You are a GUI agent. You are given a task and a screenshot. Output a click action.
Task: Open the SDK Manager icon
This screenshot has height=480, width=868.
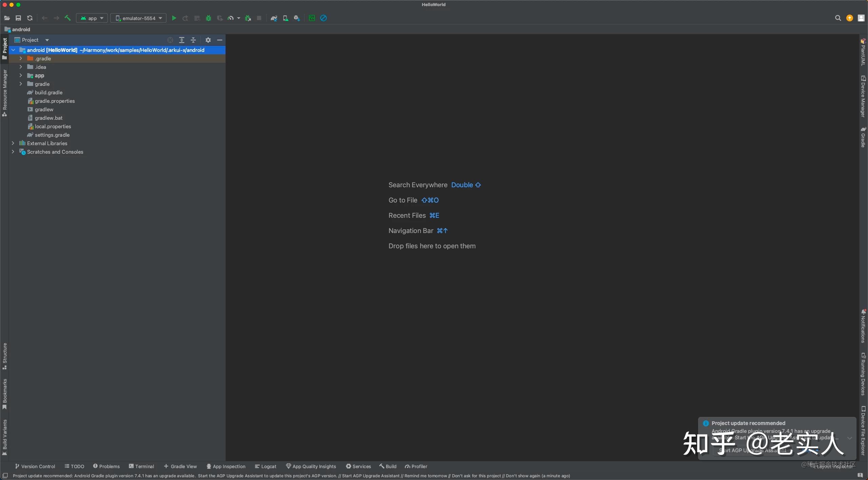297,18
